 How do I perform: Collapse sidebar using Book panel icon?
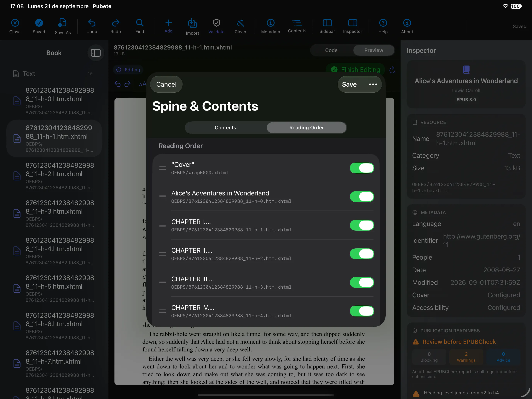click(x=95, y=53)
